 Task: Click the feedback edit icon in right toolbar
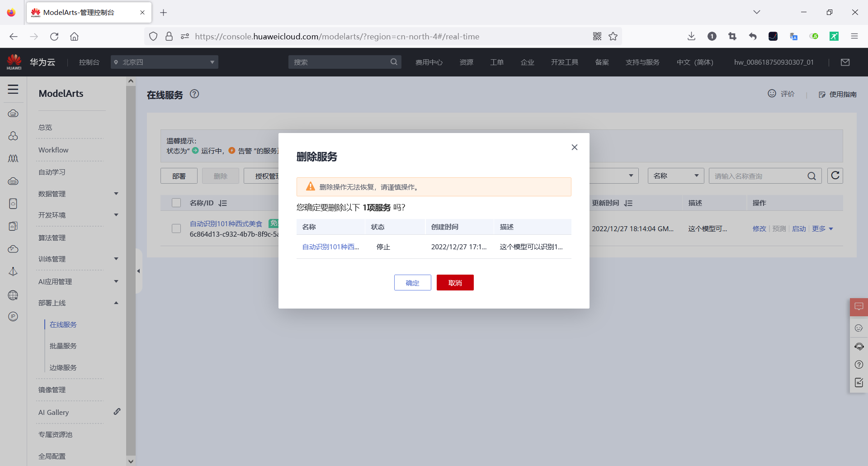(859, 383)
